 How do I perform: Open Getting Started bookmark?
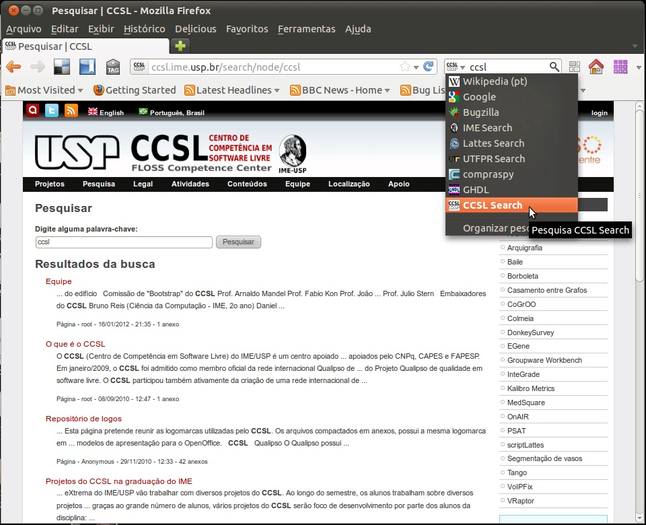coord(135,90)
